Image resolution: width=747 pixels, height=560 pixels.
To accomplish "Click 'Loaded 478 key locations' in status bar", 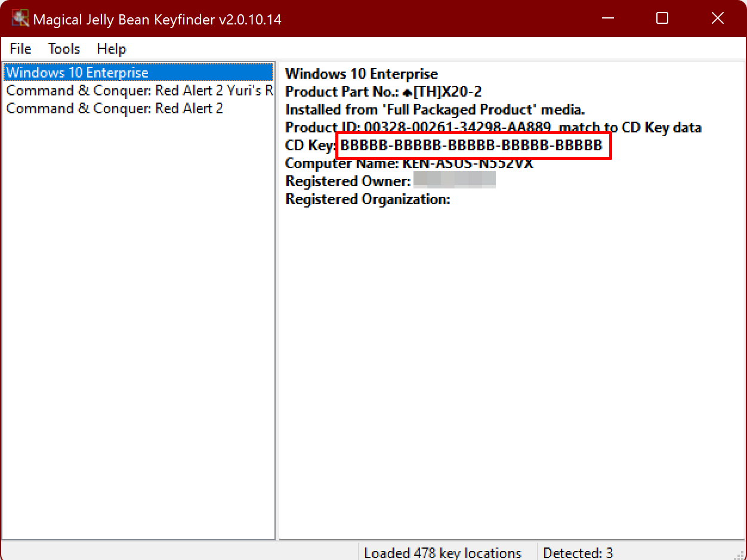I will pyautogui.click(x=442, y=553).
